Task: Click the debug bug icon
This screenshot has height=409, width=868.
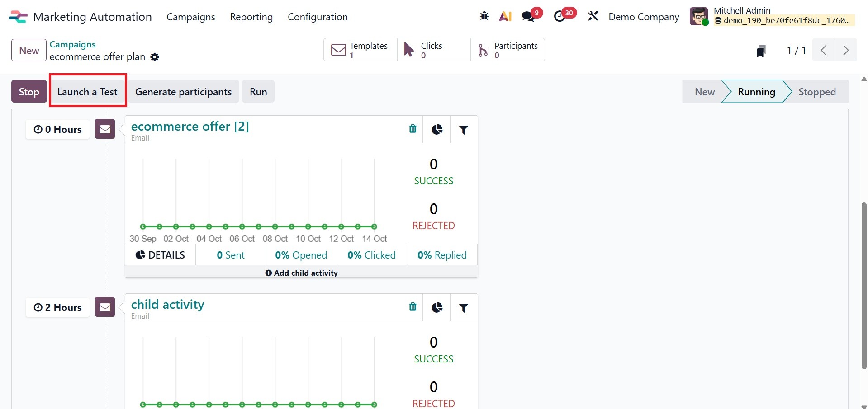Action: (x=484, y=17)
